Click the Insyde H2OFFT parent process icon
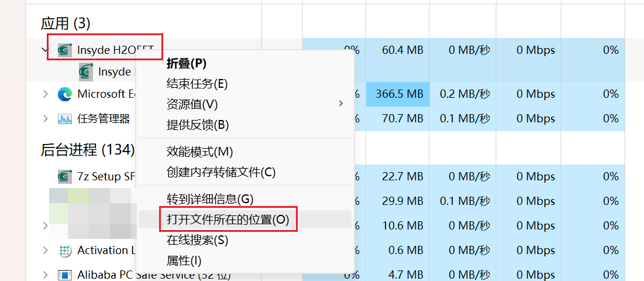The image size is (644, 281). tap(64, 50)
